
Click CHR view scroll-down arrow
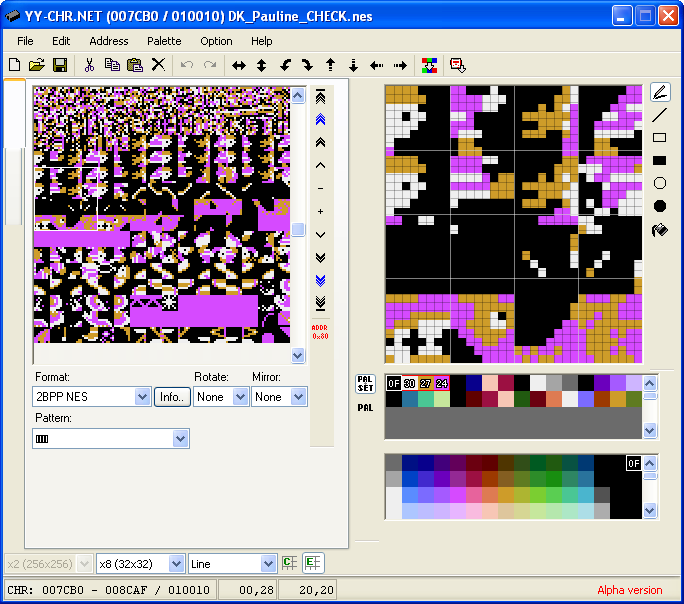tap(298, 355)
